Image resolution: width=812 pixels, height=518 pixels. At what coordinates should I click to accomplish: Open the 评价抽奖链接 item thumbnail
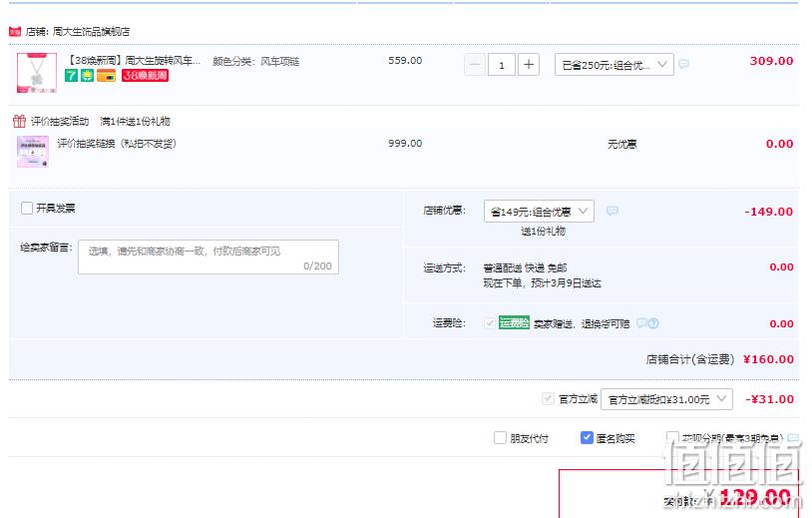point(33,152)
